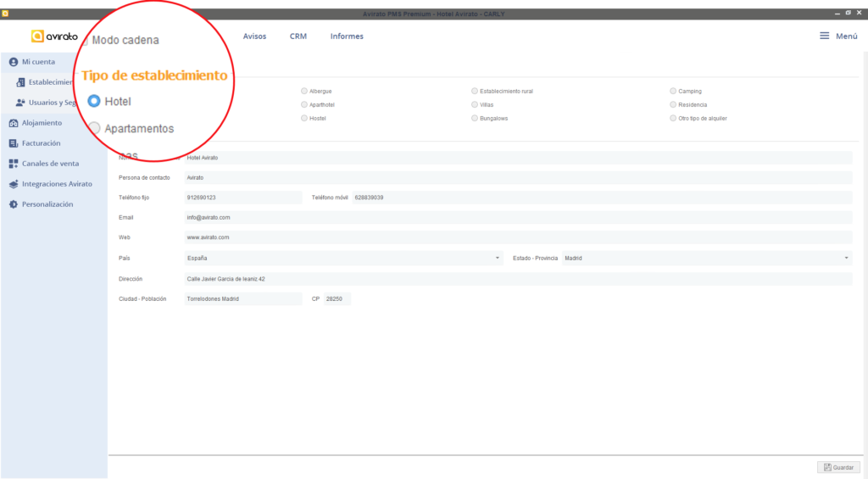Select the Establecimiento rural option

click(x=475, y=91)
